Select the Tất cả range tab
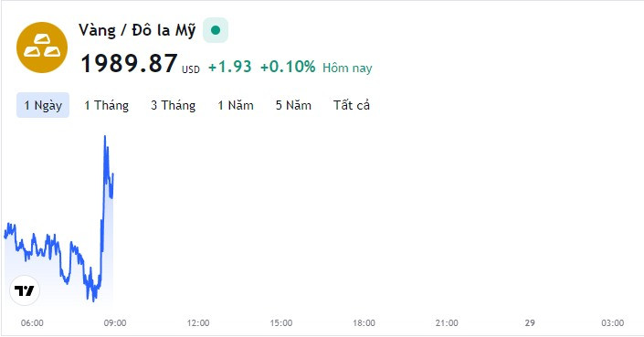The image size is (644, 337). click(352, 105)
